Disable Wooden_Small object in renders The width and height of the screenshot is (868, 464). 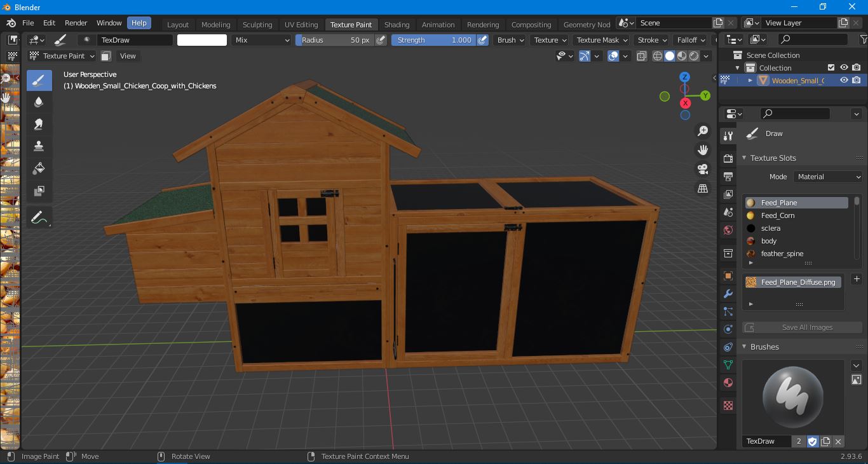pos(857,80)
